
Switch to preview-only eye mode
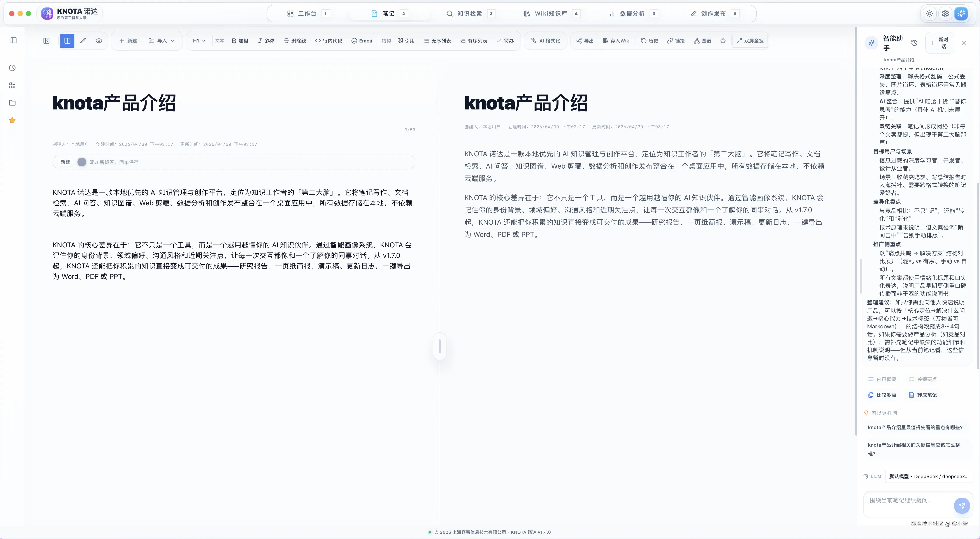[x=99, y=41]
